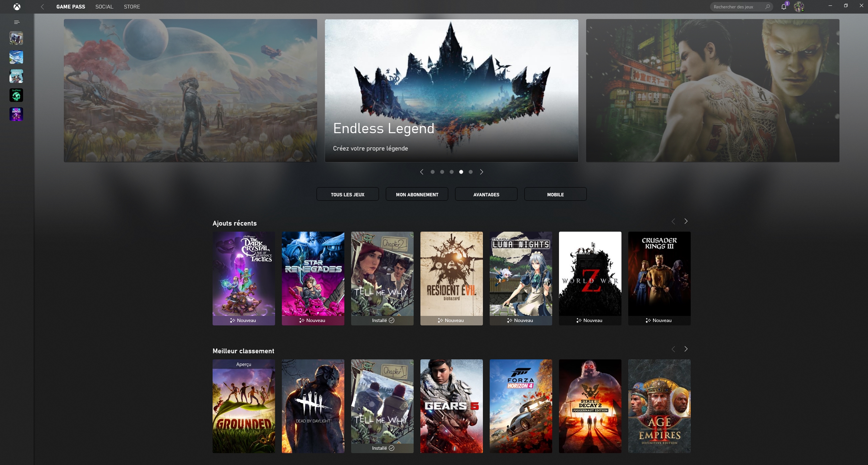
Task: Open Age of Empires II tile
Action: 659,406
